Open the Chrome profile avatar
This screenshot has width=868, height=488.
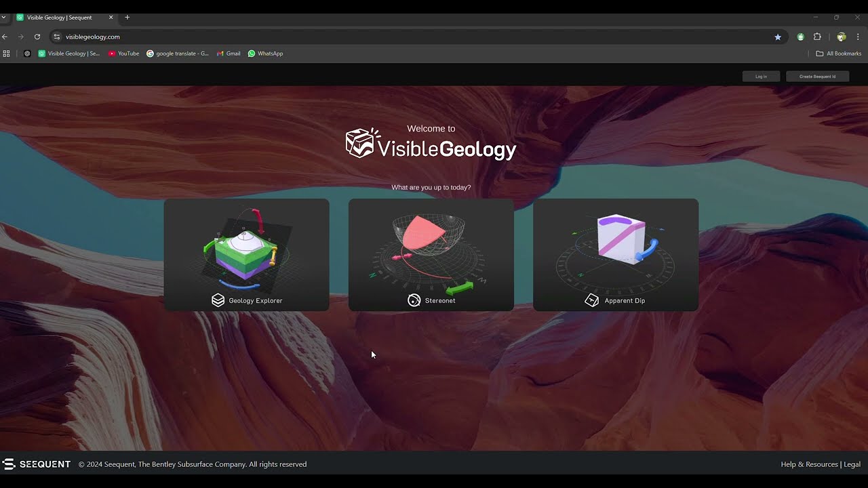tap(842, 37)
